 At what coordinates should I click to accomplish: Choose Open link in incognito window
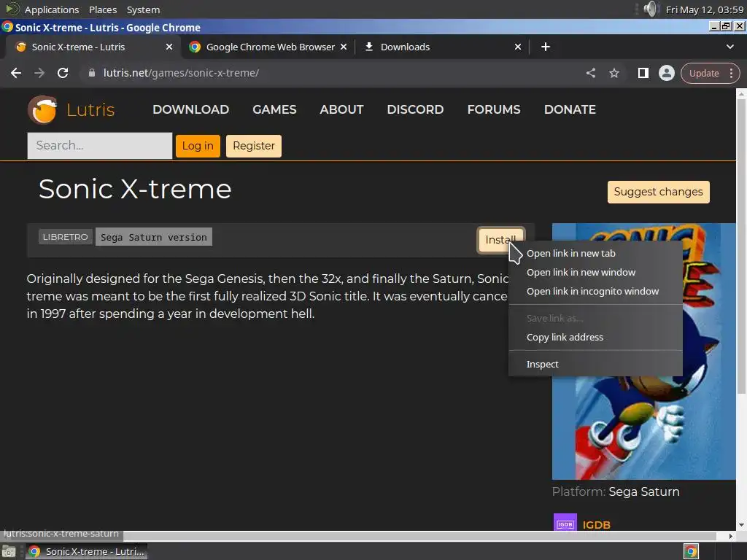click(x=595, y=292)
